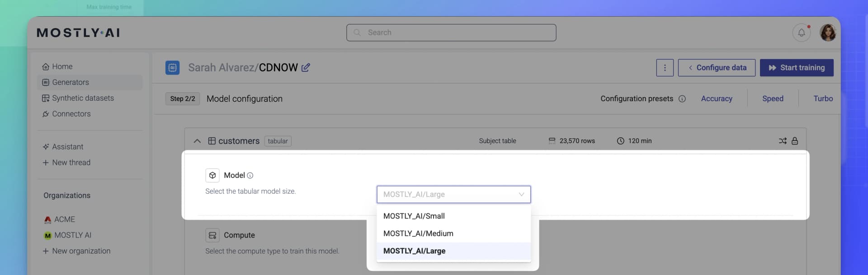Click the Sarah Alvarez breadcrumb

221,68
